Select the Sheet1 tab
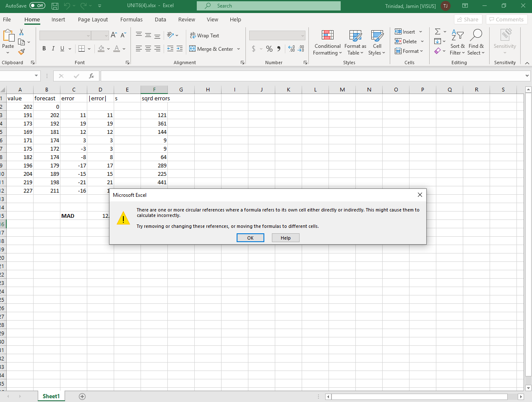This screenshot has width=532, height=402. pos(51,397)
